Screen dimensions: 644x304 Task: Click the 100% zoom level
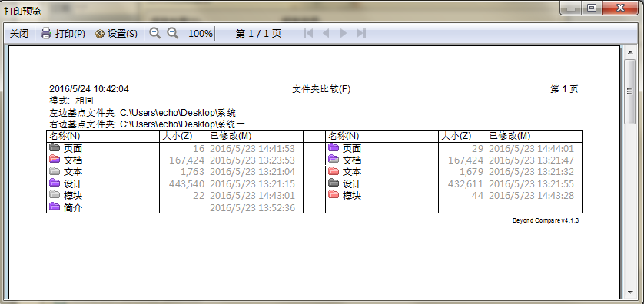click(201, 34)
